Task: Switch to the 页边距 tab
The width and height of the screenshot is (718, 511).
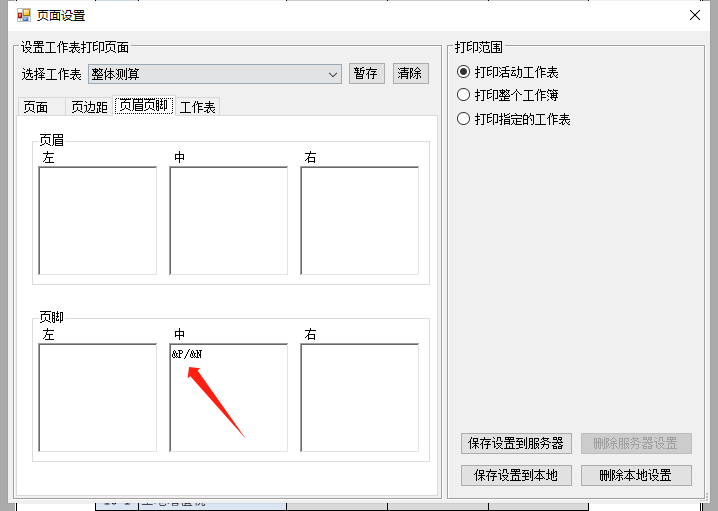Action: click(x=89, y=107)
